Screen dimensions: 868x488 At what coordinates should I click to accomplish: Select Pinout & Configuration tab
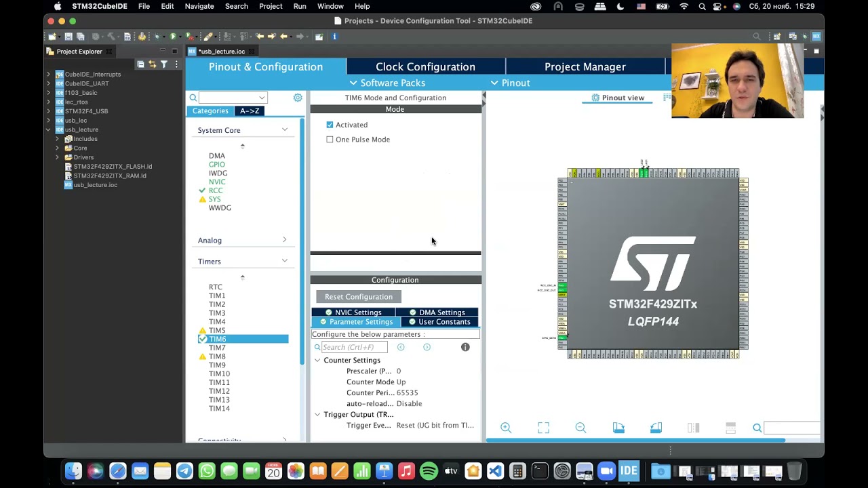pyautogui.click(x=266, y=66)
